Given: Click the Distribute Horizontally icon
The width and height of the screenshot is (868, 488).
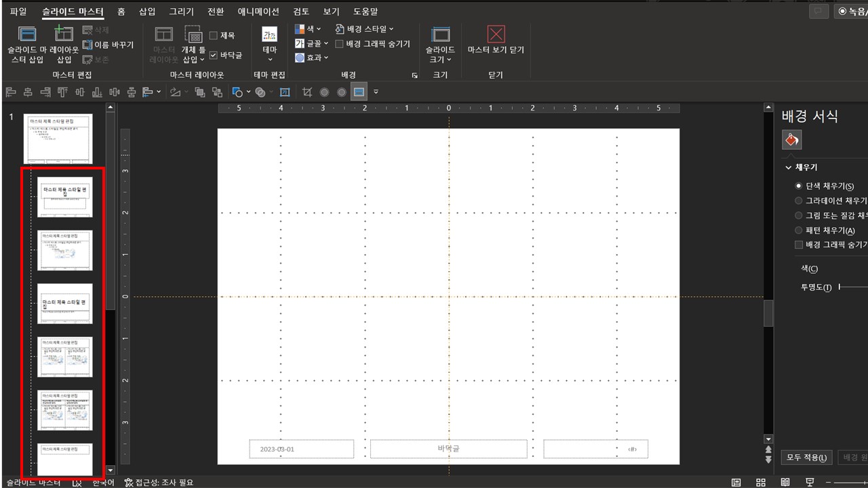Looking at the screenshot, I should coord(114,92).
